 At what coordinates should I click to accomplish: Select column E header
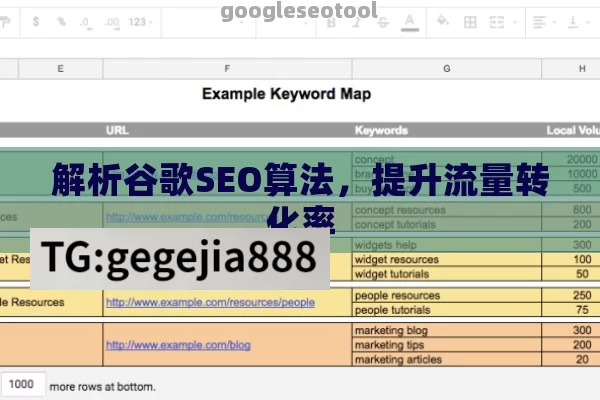pos(60,69)
